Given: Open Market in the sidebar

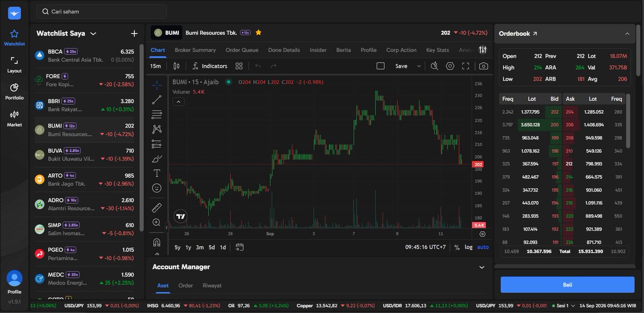Looking at the screenshot, I should click(x=14, y=118).
